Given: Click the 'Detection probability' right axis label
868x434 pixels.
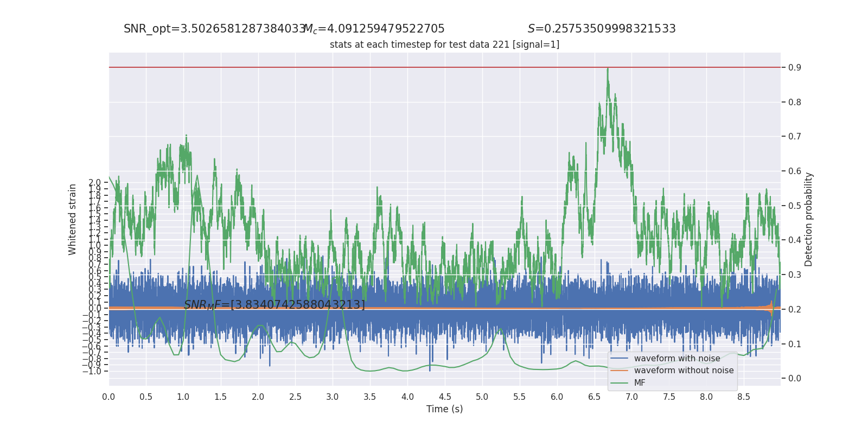Looking at the screenshot, I should tap(808, 219).
